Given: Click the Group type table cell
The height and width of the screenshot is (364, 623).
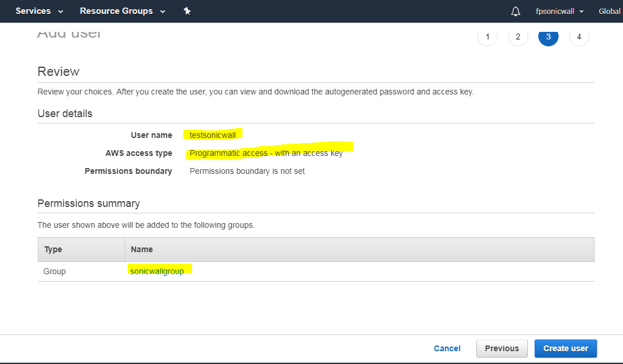Looking at the screenshot, I should [55, 271].
